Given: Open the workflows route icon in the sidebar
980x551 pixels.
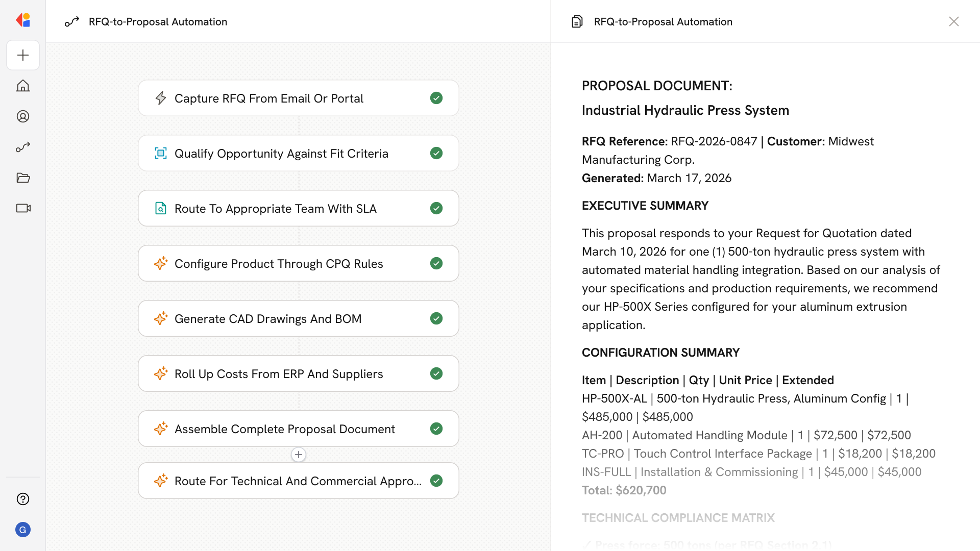Looking at the screenshot, I should click(23, 147).
